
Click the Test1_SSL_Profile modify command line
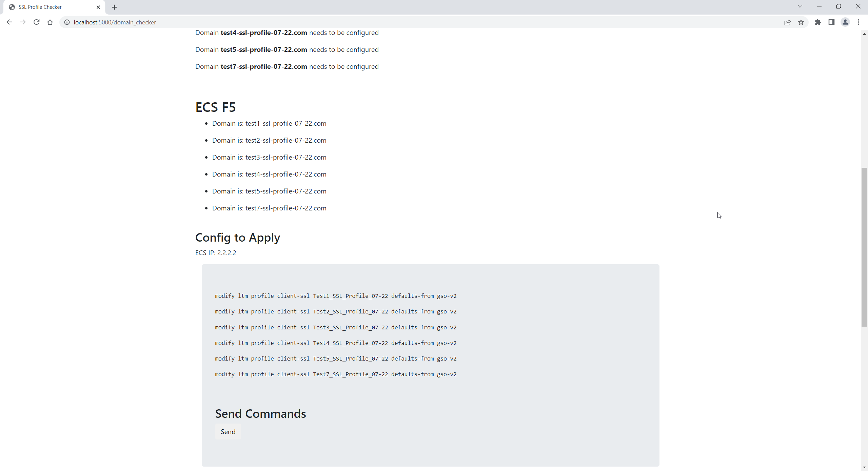pyautogui.click(x=335, y=296)
